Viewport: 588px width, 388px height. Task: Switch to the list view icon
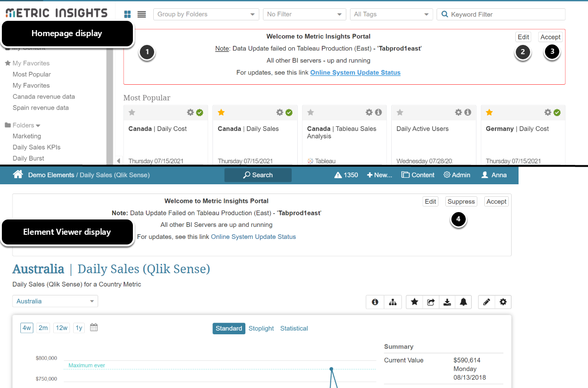tap(142, 14)
